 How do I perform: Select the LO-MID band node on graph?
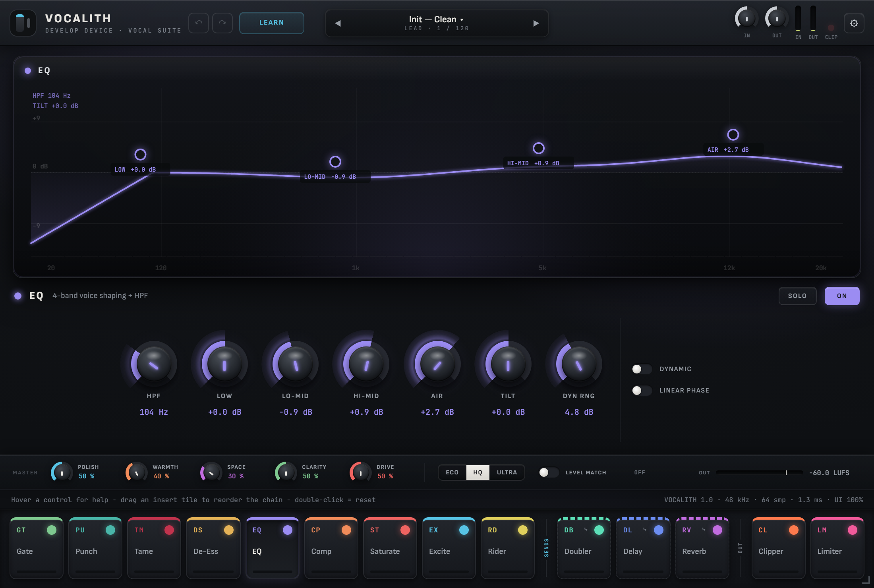[335, 161]
